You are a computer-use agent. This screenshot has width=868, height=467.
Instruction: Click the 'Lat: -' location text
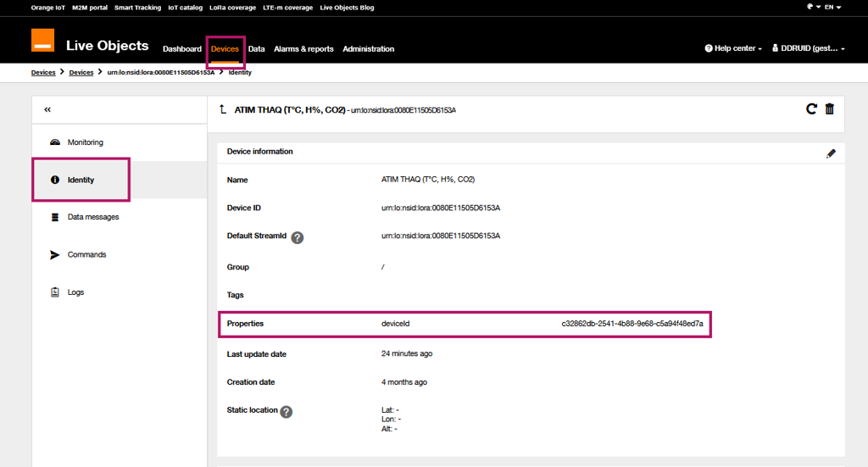(x=390, y=410)
